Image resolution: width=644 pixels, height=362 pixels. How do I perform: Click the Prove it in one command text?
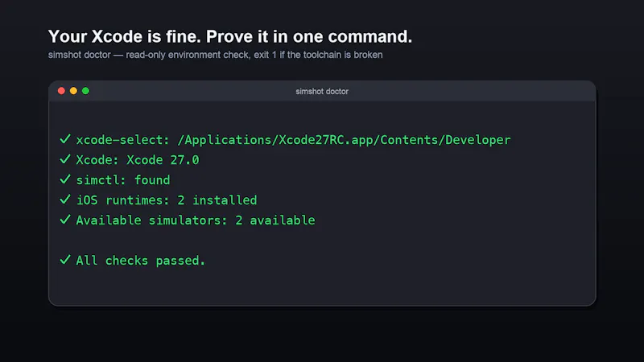pos(309,36)
